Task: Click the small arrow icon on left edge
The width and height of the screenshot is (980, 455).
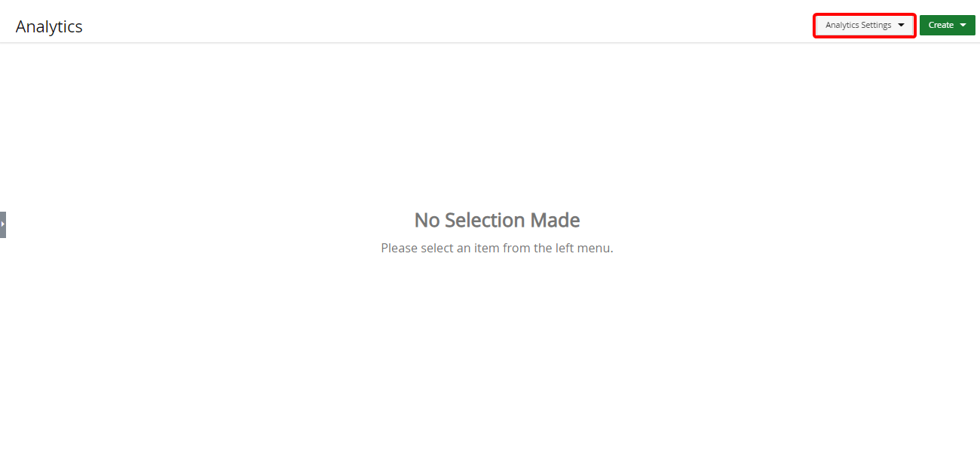Action: click(3, 224)
